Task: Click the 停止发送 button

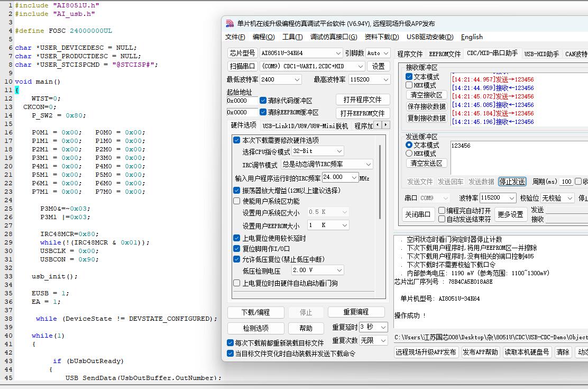Action: pyautogui.click(x=512, y=182)
